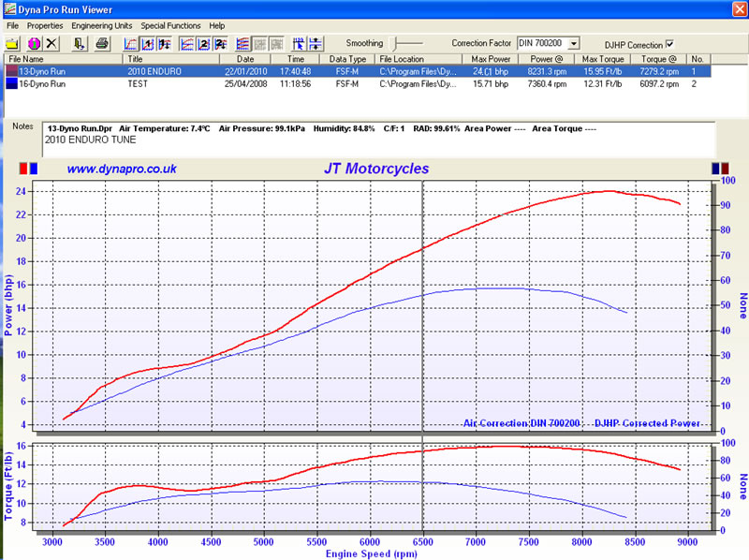
Task: Click the bright blue legend swatch beside red
Action: click(x=34, y=169)
